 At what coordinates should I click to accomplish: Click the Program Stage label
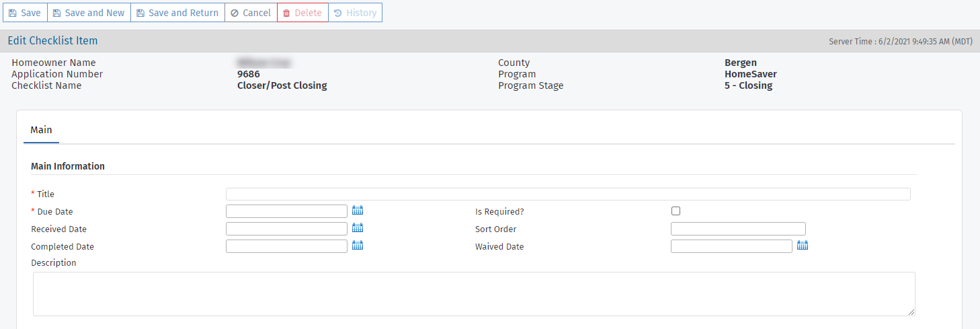531,85
